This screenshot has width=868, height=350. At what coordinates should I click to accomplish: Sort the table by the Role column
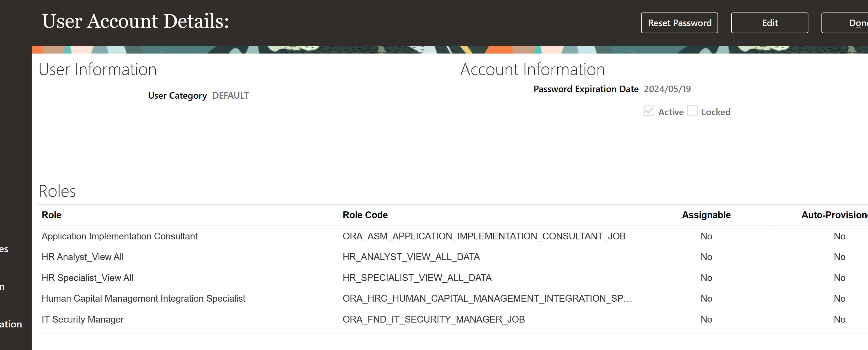tap(51, 215)
